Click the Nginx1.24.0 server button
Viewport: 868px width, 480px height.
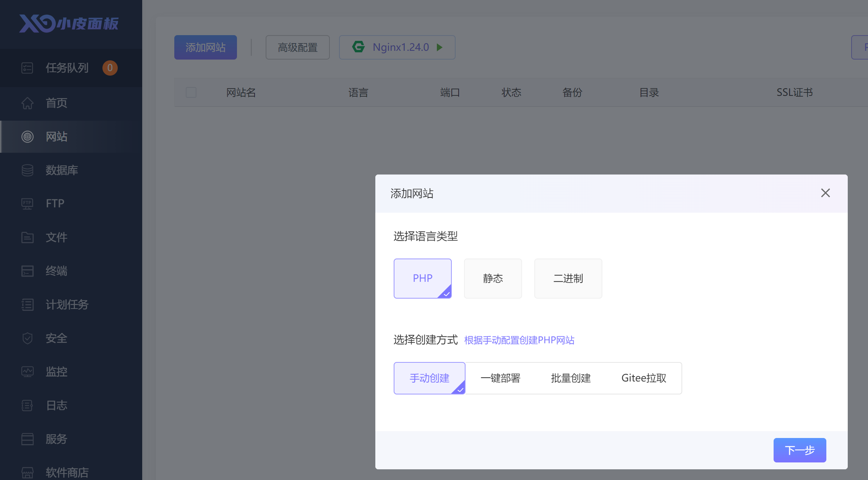pyautogui.click(x=397, y=47)
